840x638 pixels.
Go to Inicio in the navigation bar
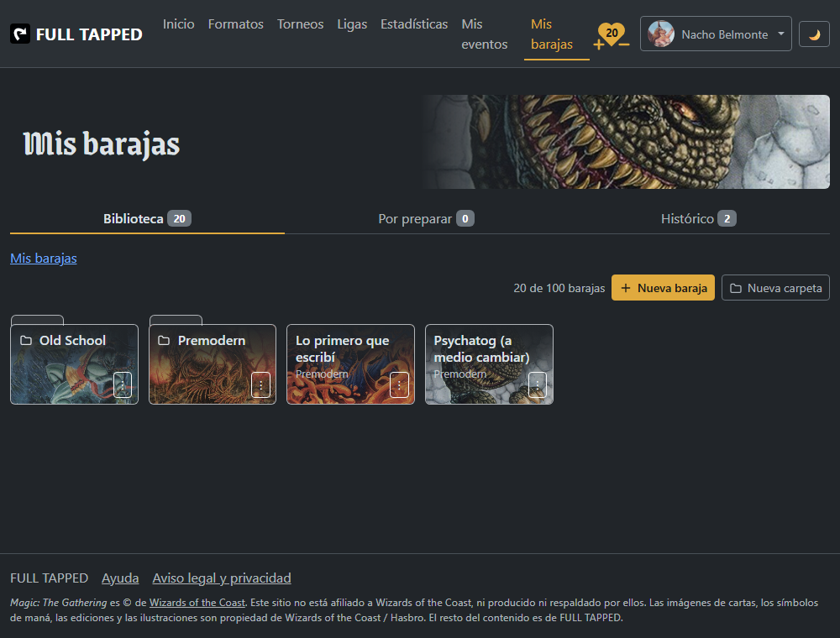pos(178,24)
